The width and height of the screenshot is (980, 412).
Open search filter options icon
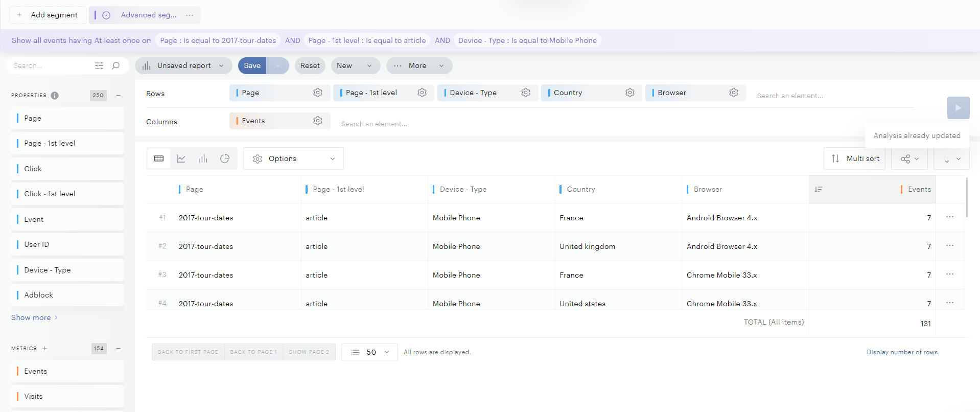pyautogui.click(x=99, y=65)
